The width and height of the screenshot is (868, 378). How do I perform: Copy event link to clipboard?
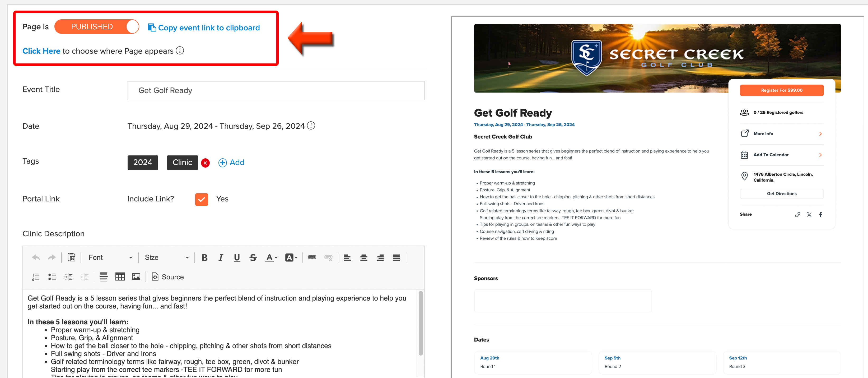(x=204, y=28)
